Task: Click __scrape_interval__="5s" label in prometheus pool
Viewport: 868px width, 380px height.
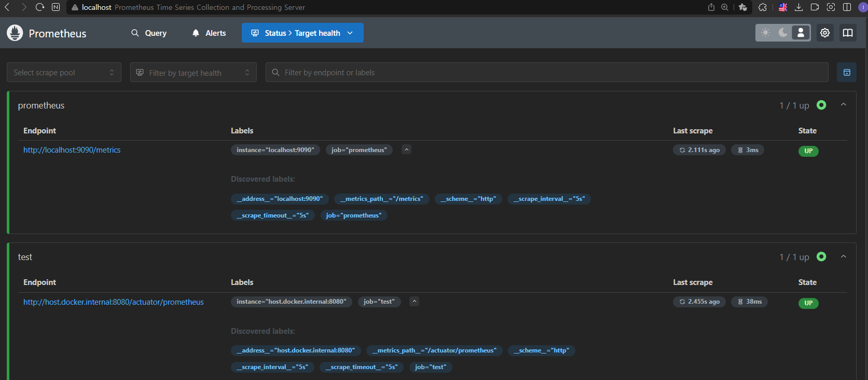Action: click(549, 199)
